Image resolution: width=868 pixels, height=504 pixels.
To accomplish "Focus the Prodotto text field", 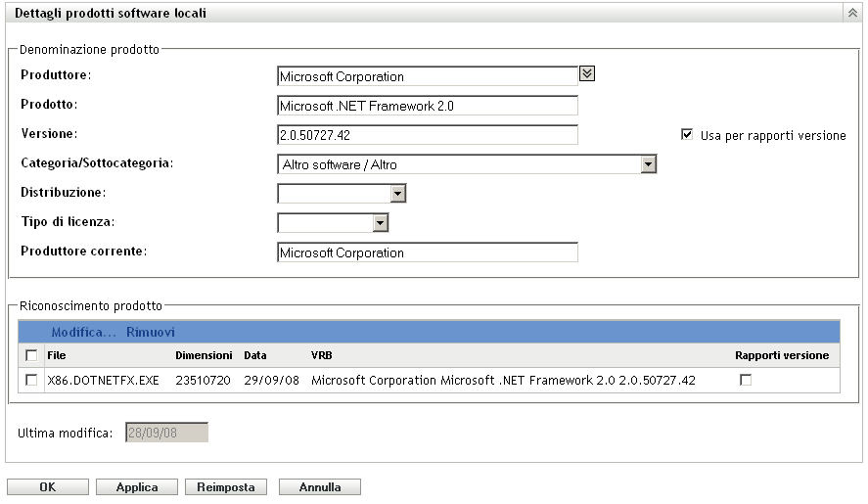I will 428,106.
